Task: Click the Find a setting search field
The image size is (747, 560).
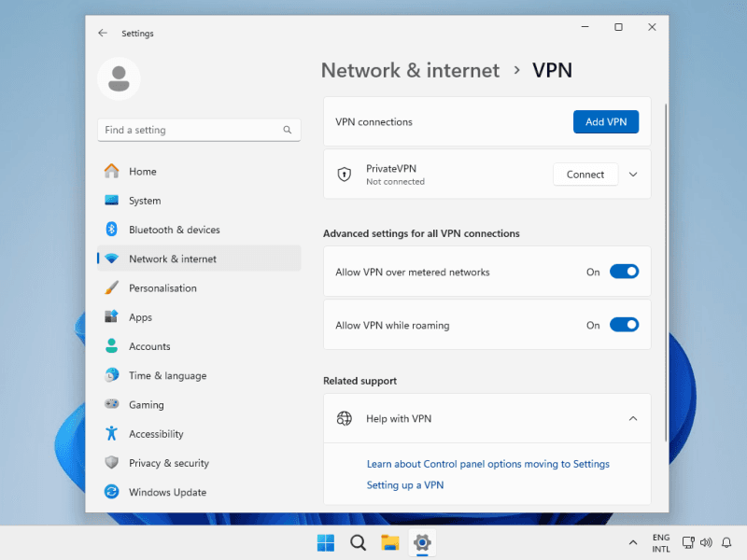Action: (x=191, y=131)
